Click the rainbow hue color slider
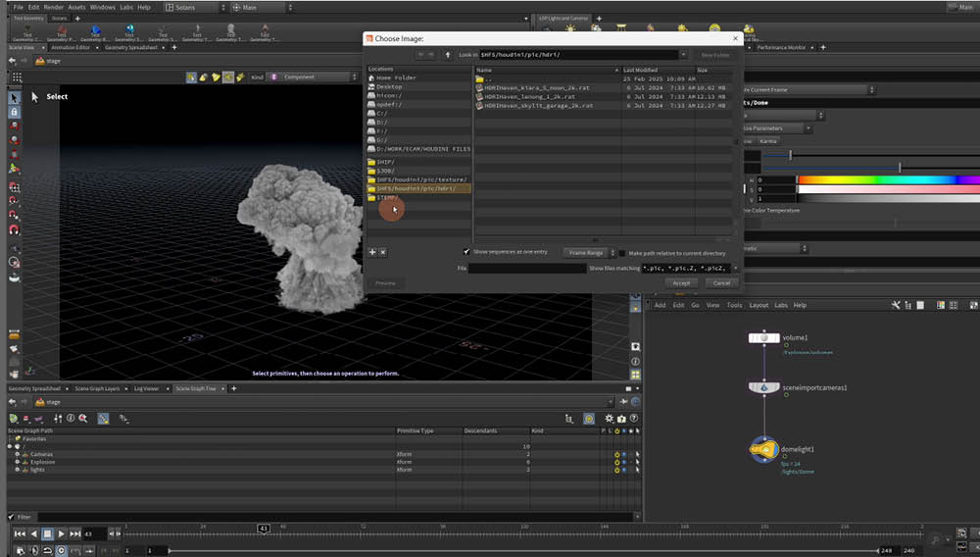Viewport: 980px width, 557px height. click(887, 180)
